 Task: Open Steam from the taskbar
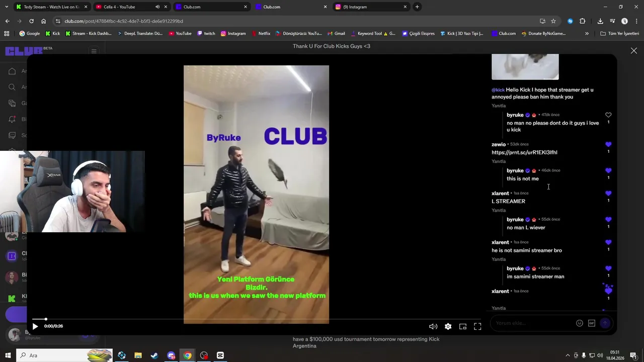point(154,355)
